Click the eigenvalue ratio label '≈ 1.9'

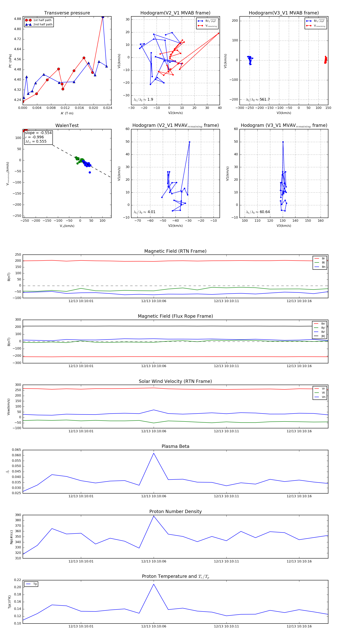click(x=143, y=100)
